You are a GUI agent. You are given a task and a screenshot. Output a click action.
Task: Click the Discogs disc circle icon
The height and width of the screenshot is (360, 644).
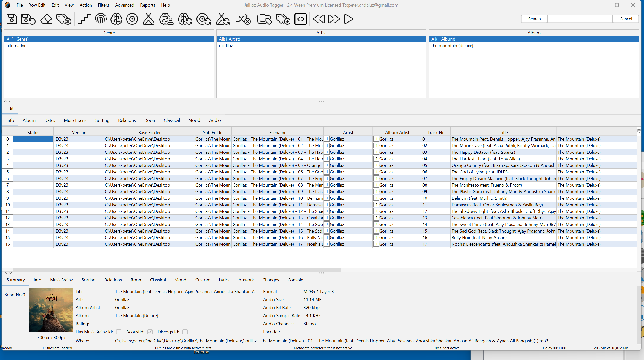(132, 19)
